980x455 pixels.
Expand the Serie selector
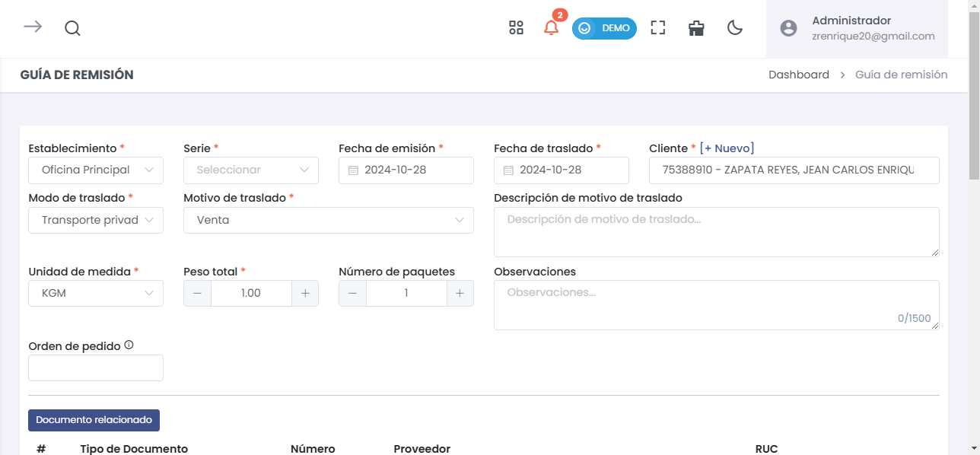click(x=251, y=170)
